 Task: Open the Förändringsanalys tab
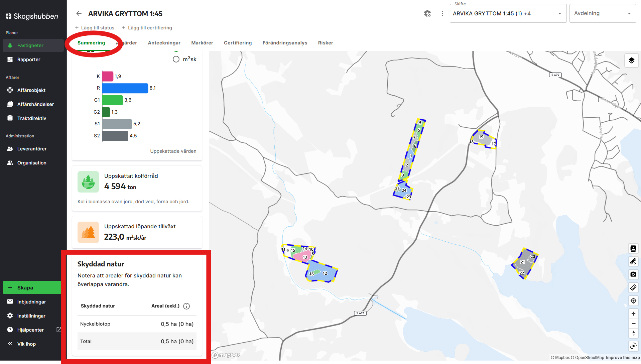tap(285, 43)
